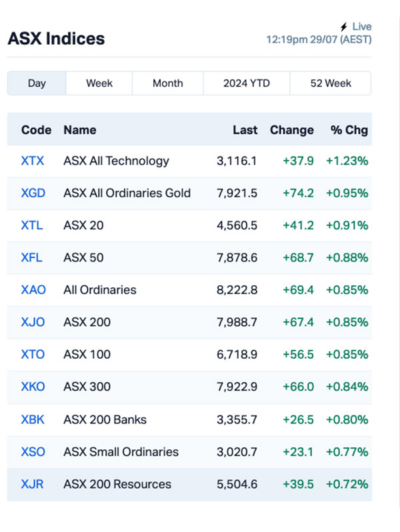Click the ASX All Ordinaries Gold name
The image size is (400, 532).
tap(127, 193)
